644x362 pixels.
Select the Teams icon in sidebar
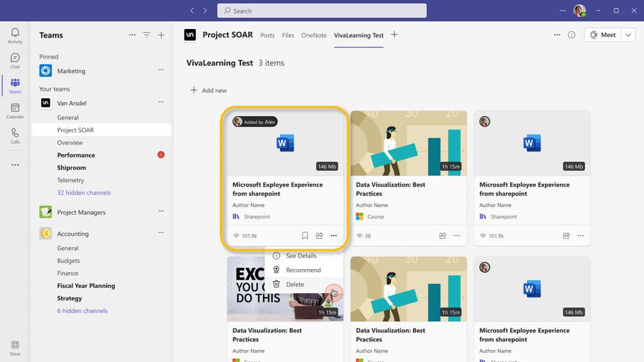[x=15, y=85]
